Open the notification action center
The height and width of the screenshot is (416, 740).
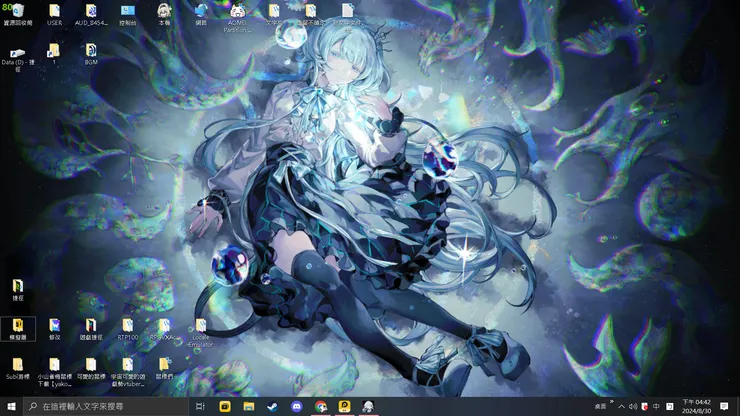coord(724,406)
